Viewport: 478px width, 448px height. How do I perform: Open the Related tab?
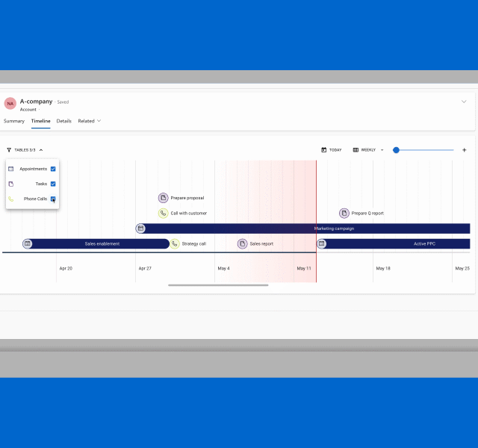click(x=87, y=121)
